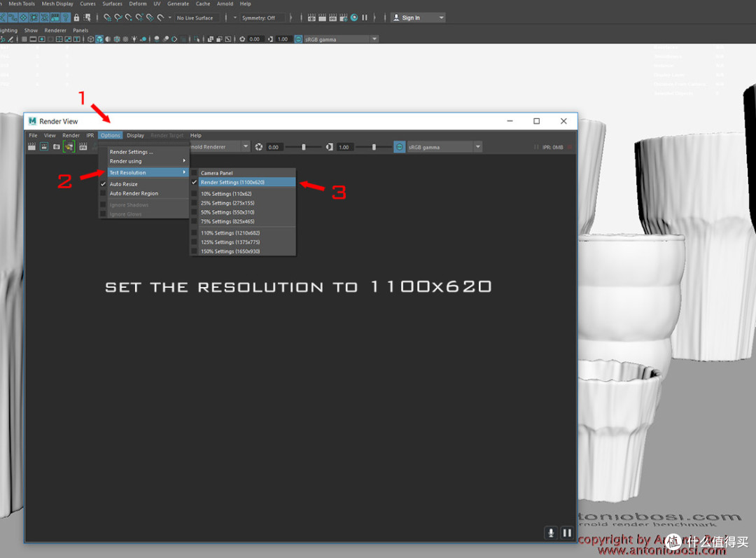Click the snap to grids magnet icon

point(107,18)
